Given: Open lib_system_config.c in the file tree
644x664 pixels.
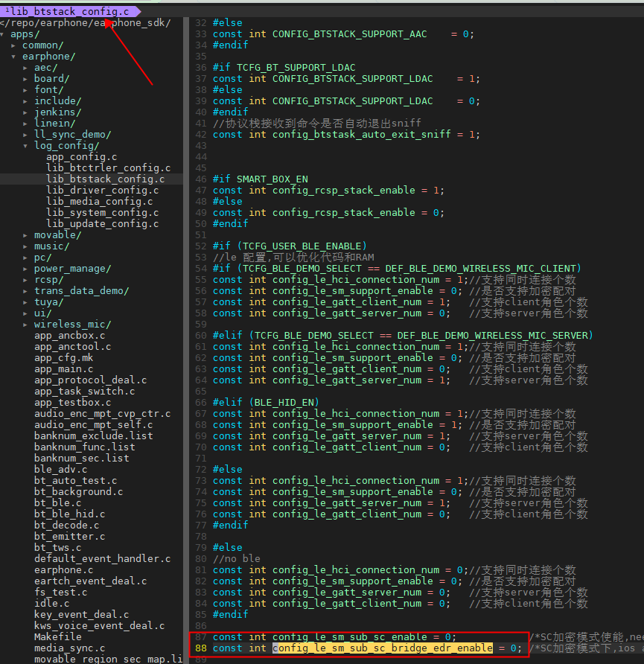Looking at the screenshot, I should [103, 213].
